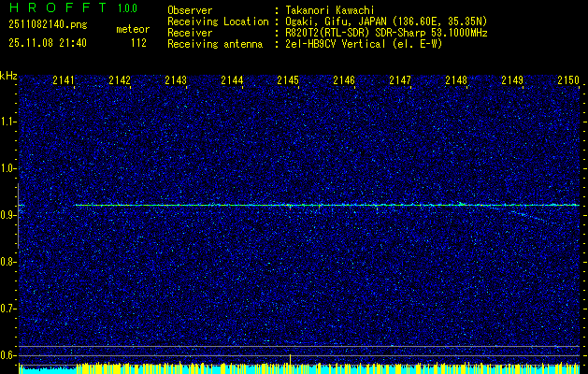This screenshot has width=588, height=374.
Task: Click the 2144 time marker
Action: [x=232, y=80]
